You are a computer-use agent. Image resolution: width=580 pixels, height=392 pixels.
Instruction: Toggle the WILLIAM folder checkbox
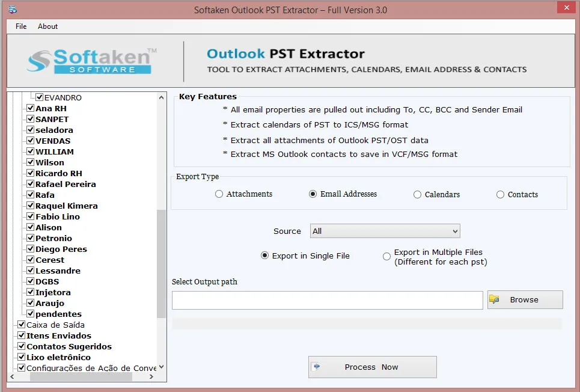point(31,152)
